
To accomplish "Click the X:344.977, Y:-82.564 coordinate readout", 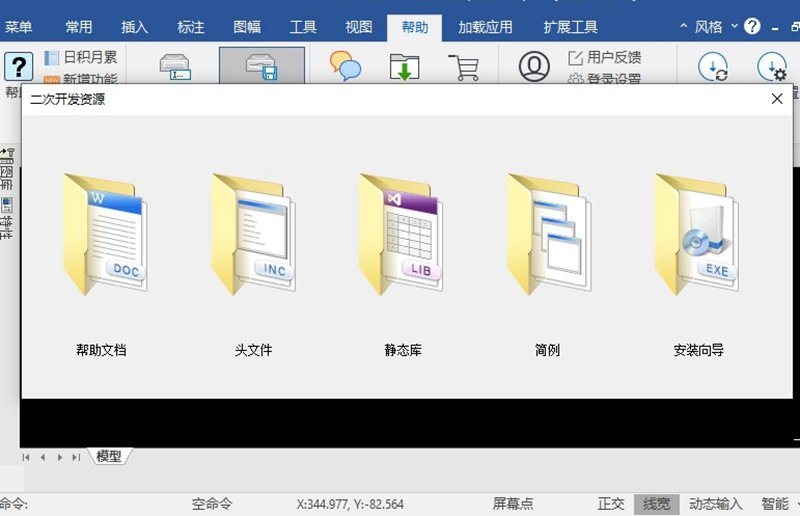I will tap(350, 504).
